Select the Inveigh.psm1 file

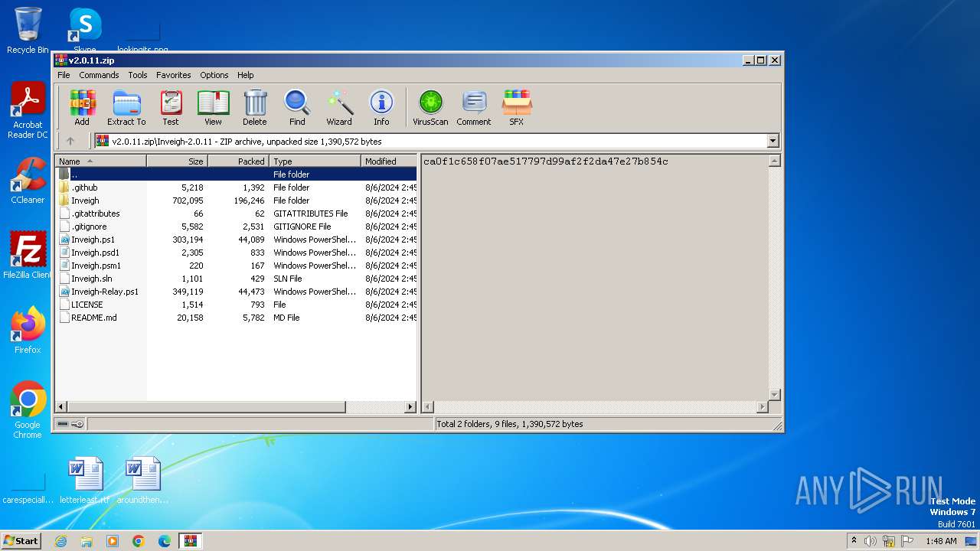tap(237, 266)
